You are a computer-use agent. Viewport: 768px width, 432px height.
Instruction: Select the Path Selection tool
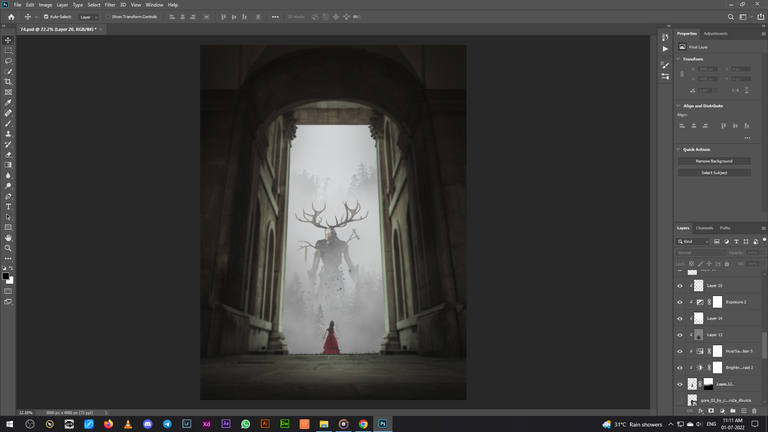pos(8,217)
